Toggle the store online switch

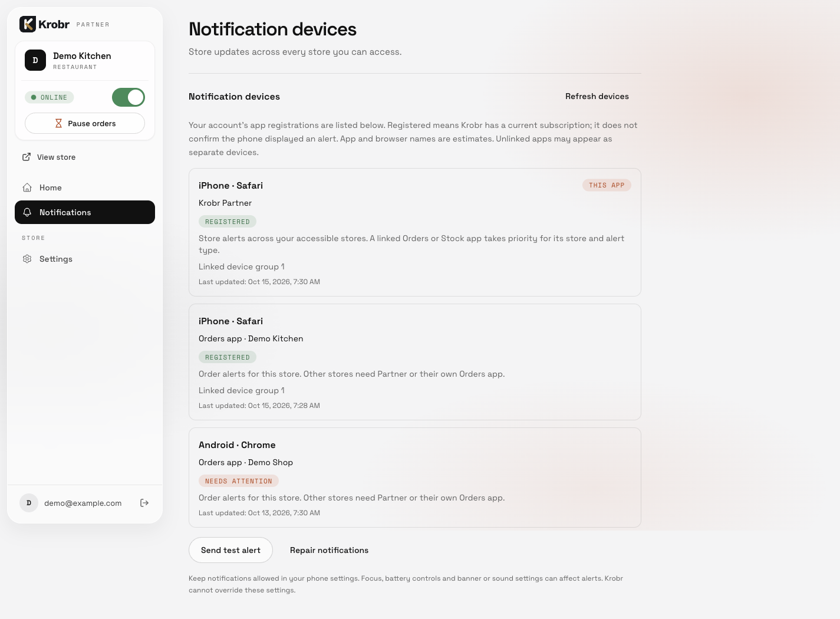[x=129, y=97]
